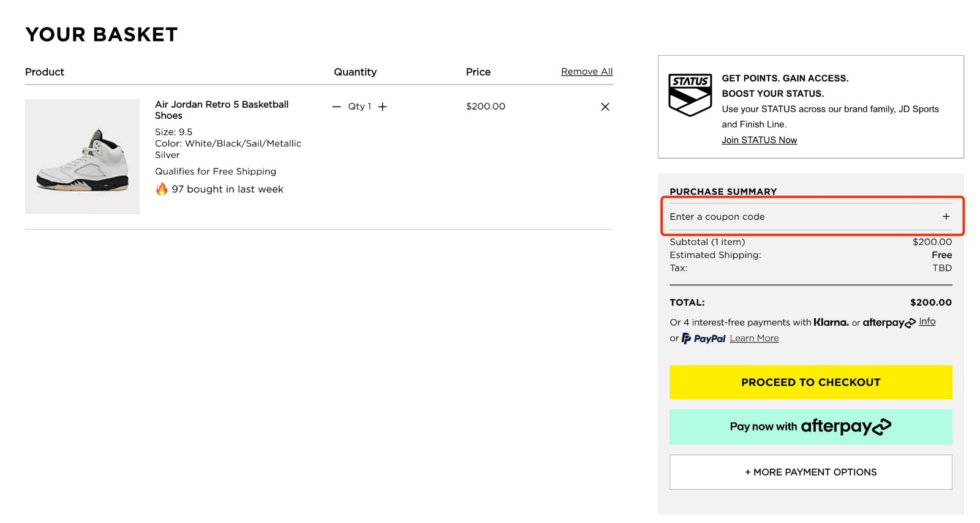Click Size: 9.5 text
980x523 pixels.
tap(173, 132)
